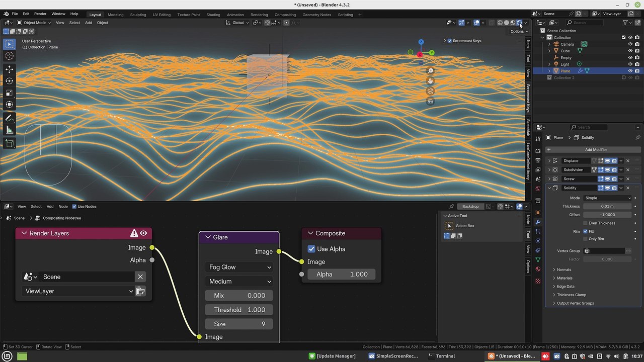Select the Rotate tool in viewport toolbar

click(9, 81)
